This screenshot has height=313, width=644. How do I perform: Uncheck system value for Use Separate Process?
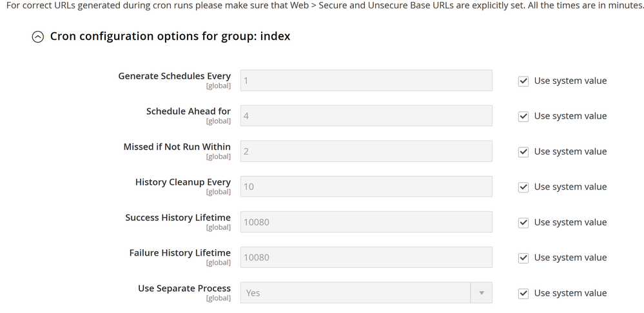(x=523, y=293)
